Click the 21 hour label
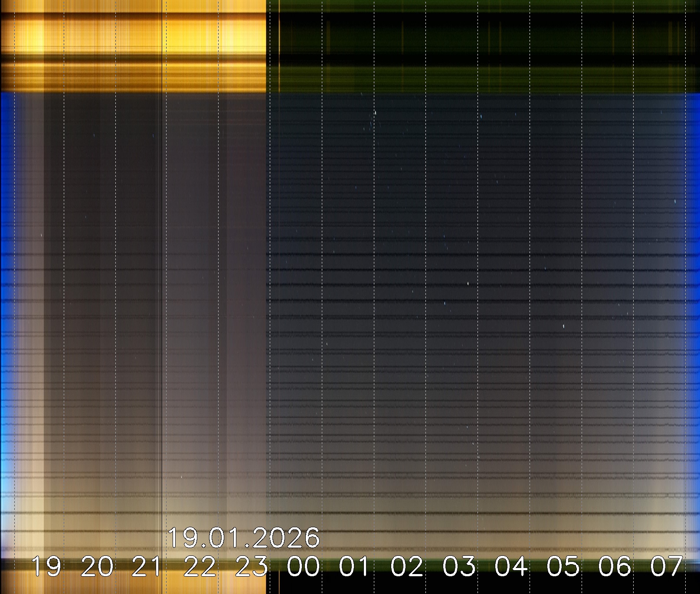Screen dimensions: 700x594 pos(146,566)
